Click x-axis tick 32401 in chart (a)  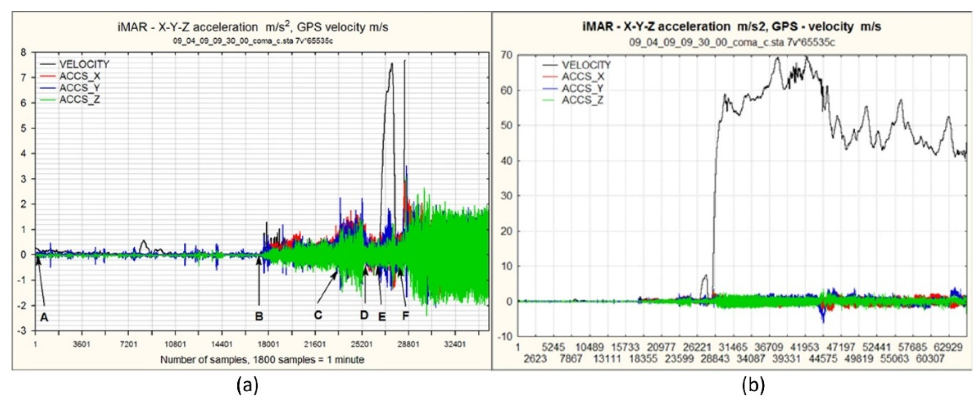[x=455, y=345]
